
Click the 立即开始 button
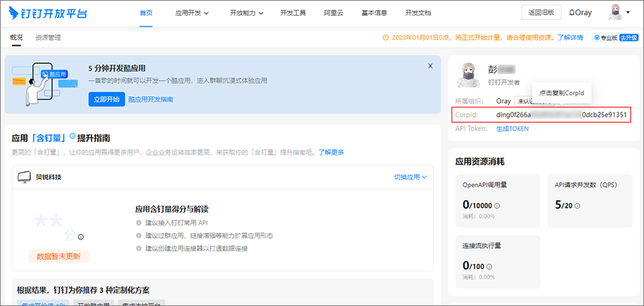107,99
